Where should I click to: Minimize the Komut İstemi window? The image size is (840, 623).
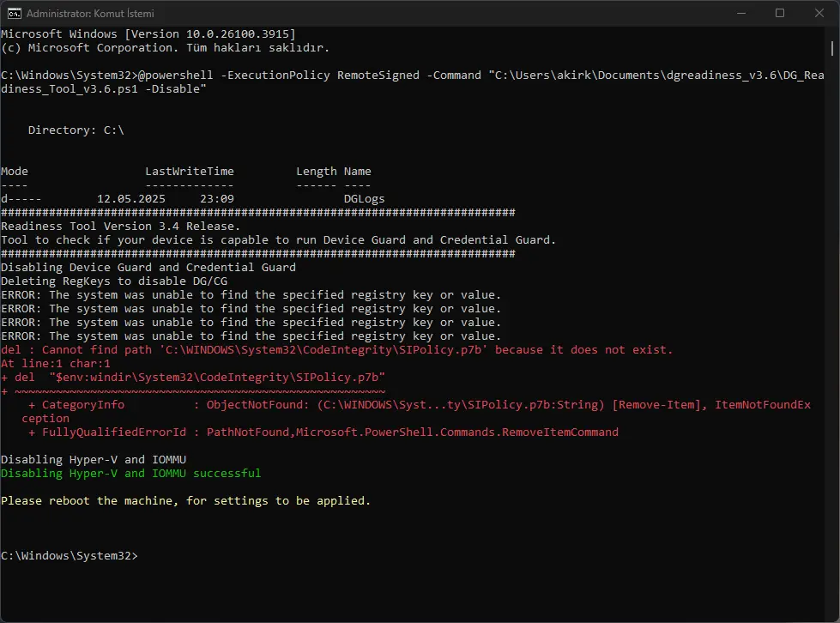point(741,14)
